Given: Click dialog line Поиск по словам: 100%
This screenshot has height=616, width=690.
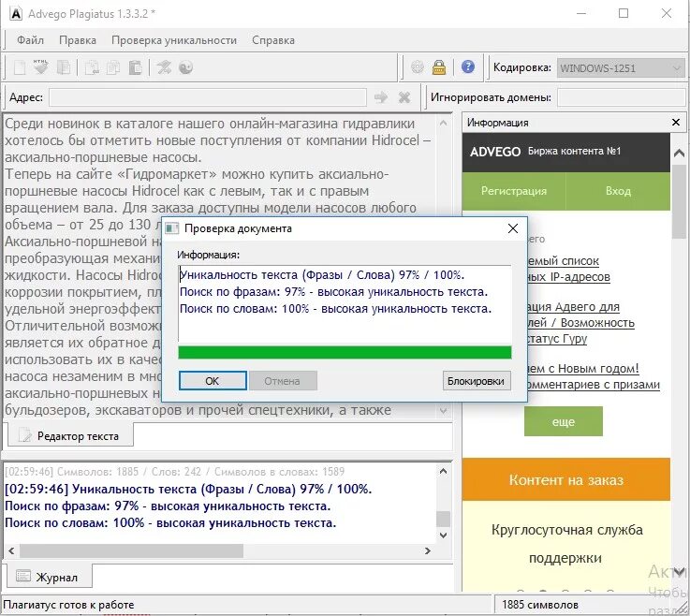Looking at the screenshot, I should 335,308.
